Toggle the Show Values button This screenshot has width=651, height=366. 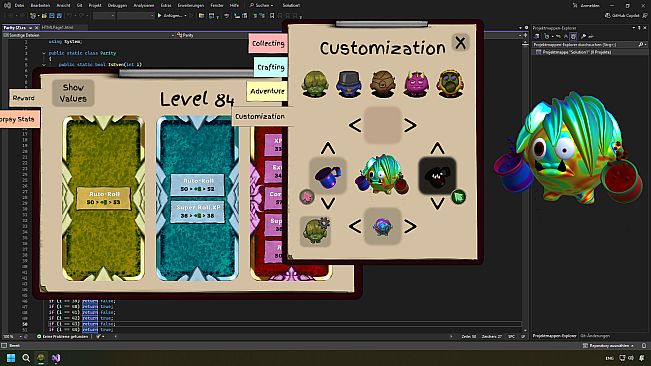click(x=73, y=93)
